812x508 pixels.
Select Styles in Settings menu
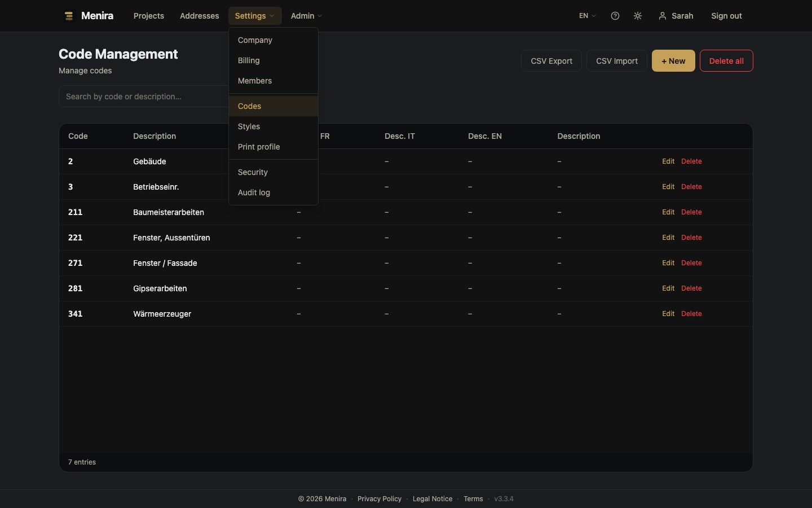[x=273, y=126]
